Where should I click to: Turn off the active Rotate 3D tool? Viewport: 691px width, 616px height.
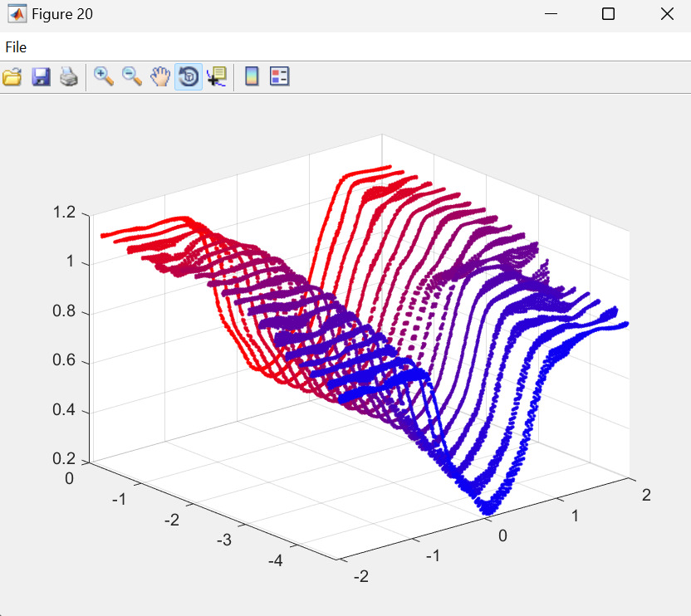click(189, 77)
